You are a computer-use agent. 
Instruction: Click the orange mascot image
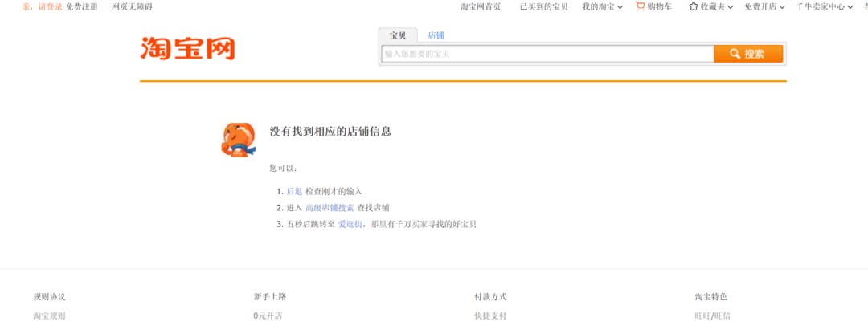239,140
